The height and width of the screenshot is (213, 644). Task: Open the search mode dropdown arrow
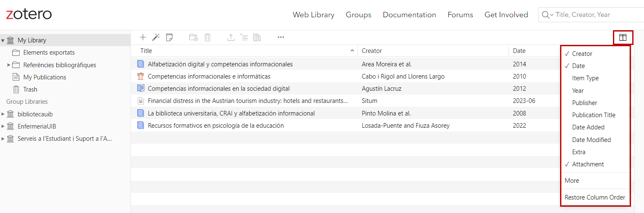tap(552, 15)
